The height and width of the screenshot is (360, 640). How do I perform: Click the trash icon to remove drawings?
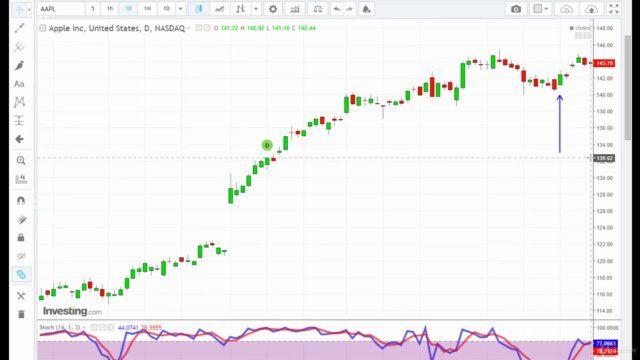click(21, 314)
